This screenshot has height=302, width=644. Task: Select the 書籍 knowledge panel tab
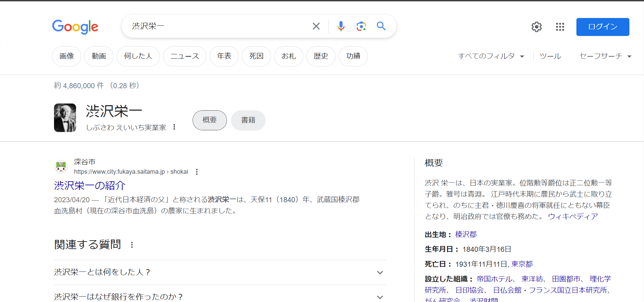(248, 120)
